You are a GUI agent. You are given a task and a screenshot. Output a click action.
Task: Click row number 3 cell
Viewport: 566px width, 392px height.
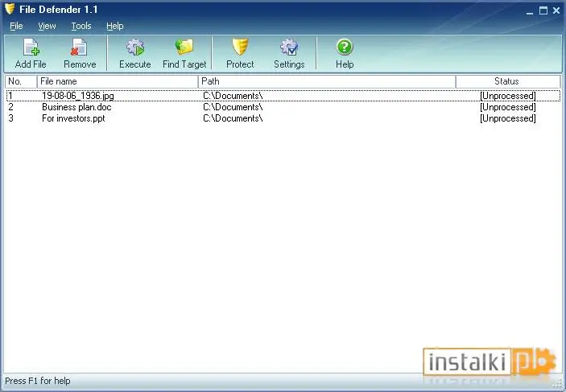click(10, 118)
